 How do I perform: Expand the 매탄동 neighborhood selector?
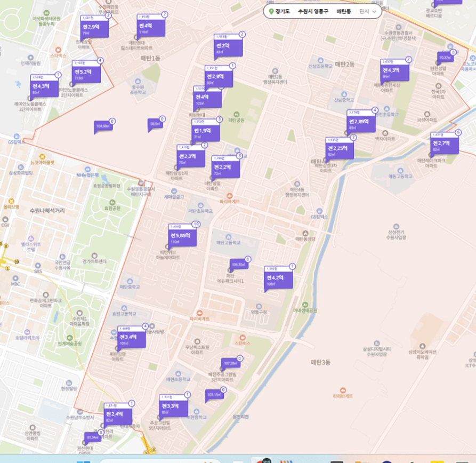pyautogui.click(x=344, y=11)
